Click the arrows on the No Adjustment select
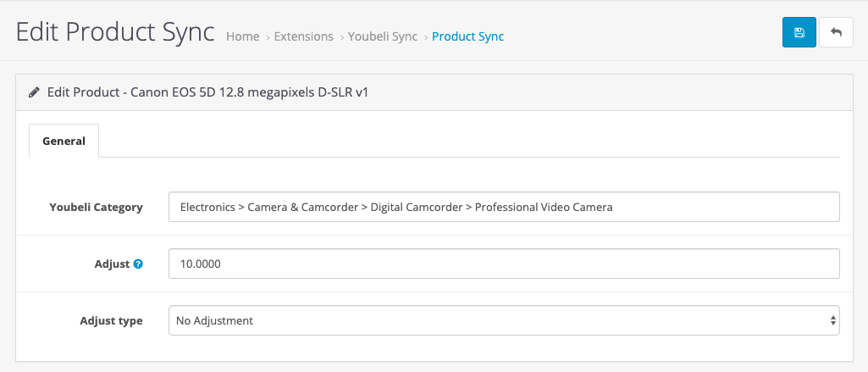This screenshot has height=372, width=868. pyautogui.click(x=833, y=320)
